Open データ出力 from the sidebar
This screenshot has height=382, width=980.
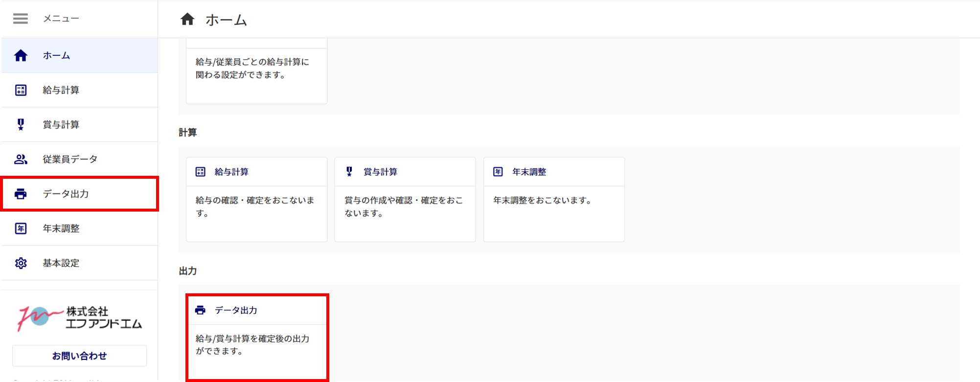click(80, 194)
